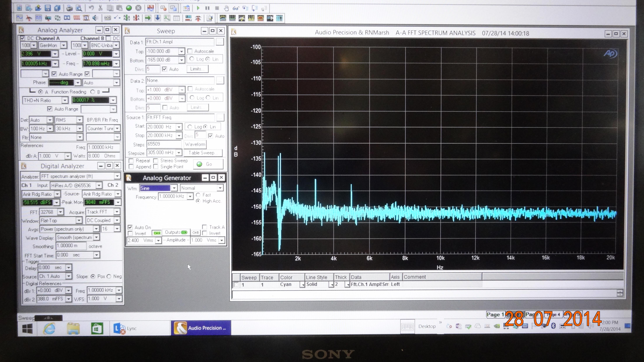This screenshot has width=644, height=362.
Task: Open Track FFT acquire dropdown
Action: coord(117,212)
